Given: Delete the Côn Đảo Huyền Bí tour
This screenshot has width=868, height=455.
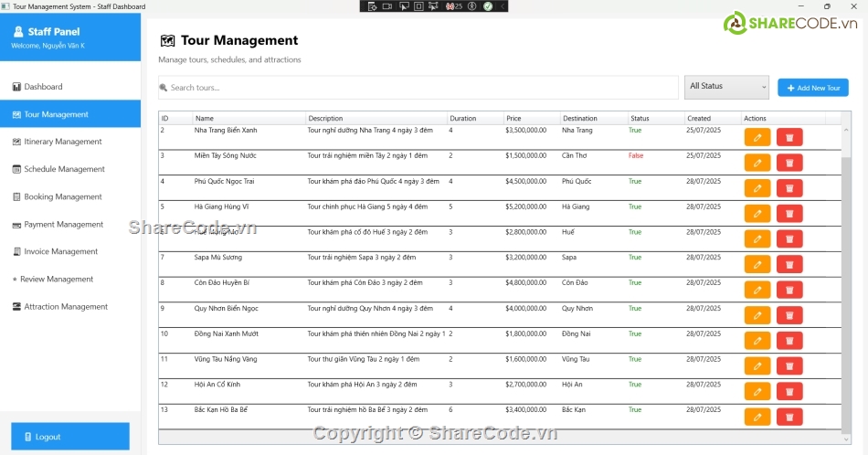Looking at the screenshot, I should click(x=789, y=290).
